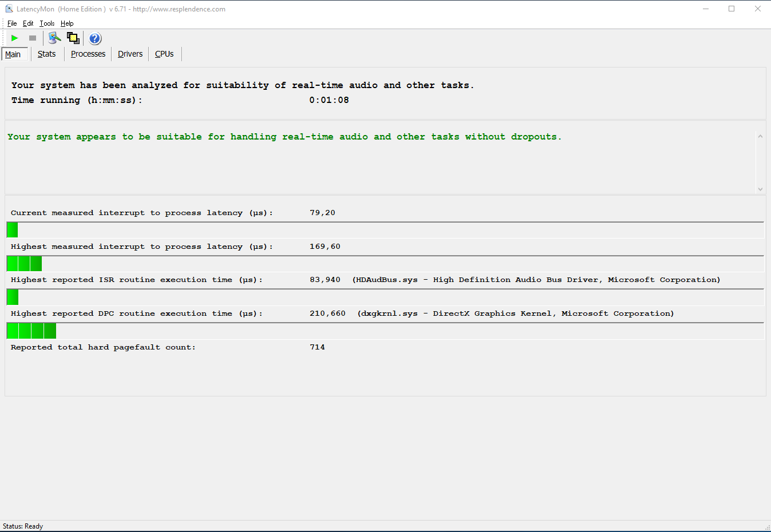
Task: Select the highest latency value "169,60"
Action: [x=325, y=247]
